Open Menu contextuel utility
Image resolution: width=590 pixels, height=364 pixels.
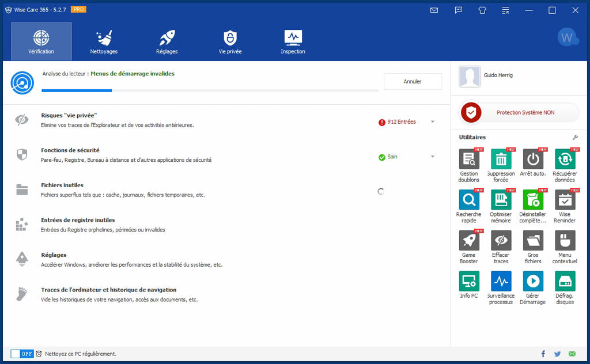pyautogui.click(x=565, y=240)
